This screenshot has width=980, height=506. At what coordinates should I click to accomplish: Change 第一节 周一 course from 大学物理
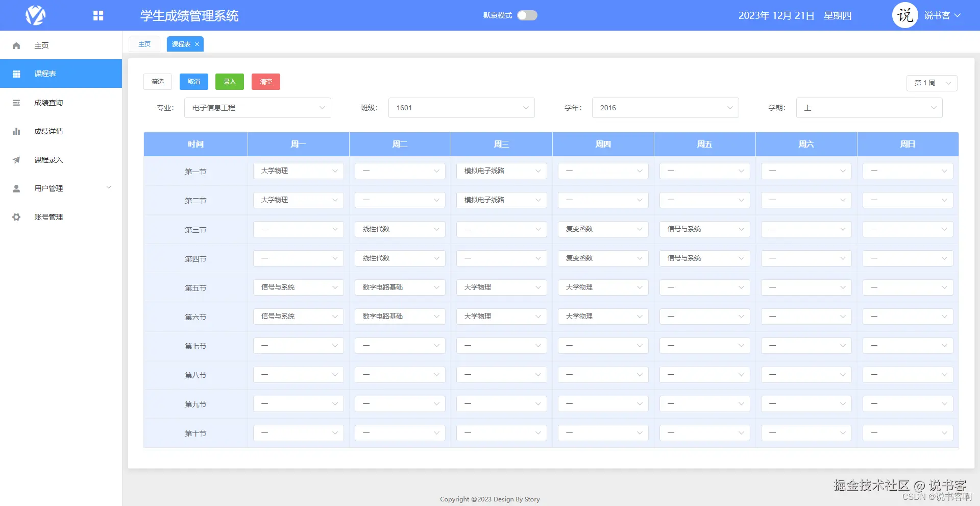click(x=298, y=171)
